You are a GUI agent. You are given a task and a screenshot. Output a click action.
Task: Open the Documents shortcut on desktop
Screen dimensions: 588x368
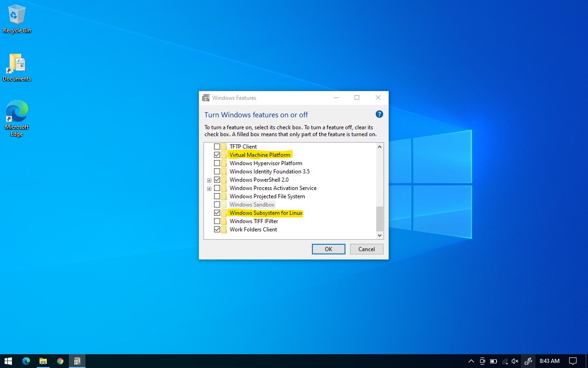click(17, 67)
